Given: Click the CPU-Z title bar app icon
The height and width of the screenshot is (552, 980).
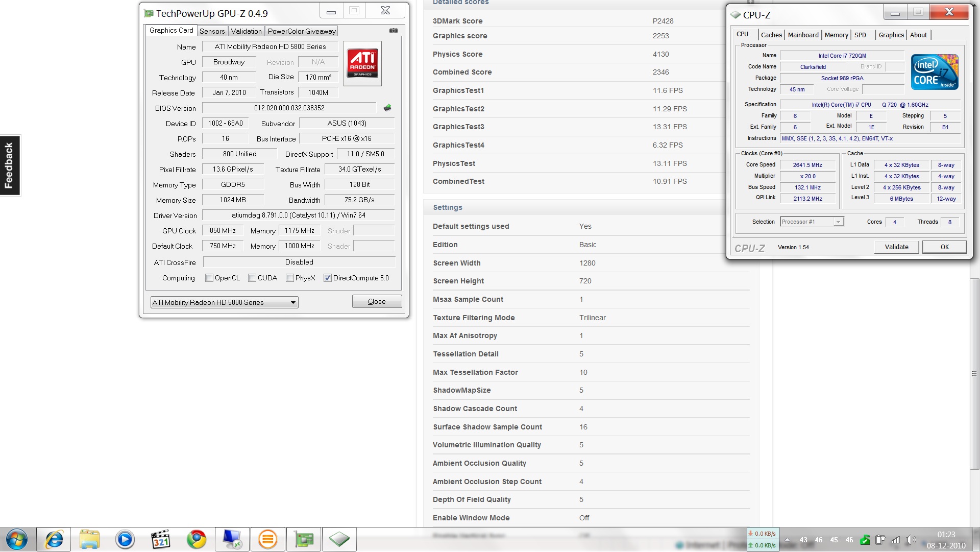Looking at the screenshot, I should (736, 15).
